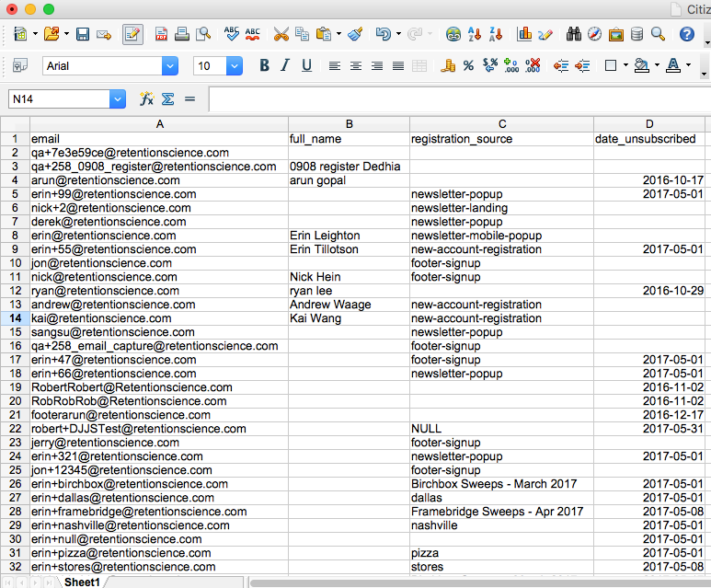Show the draw functions

[x=545, y=34]
